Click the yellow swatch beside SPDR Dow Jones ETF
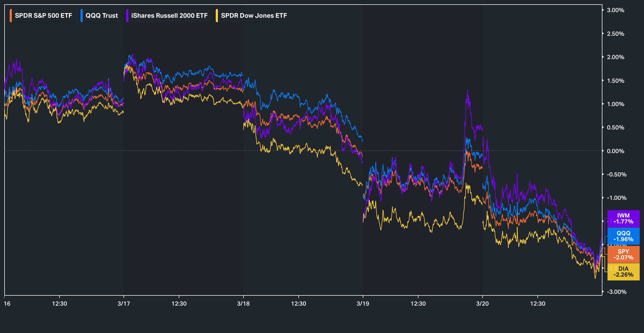Image resolution: width=644 pixels, height=333 pixels. (x=217, y=16)
